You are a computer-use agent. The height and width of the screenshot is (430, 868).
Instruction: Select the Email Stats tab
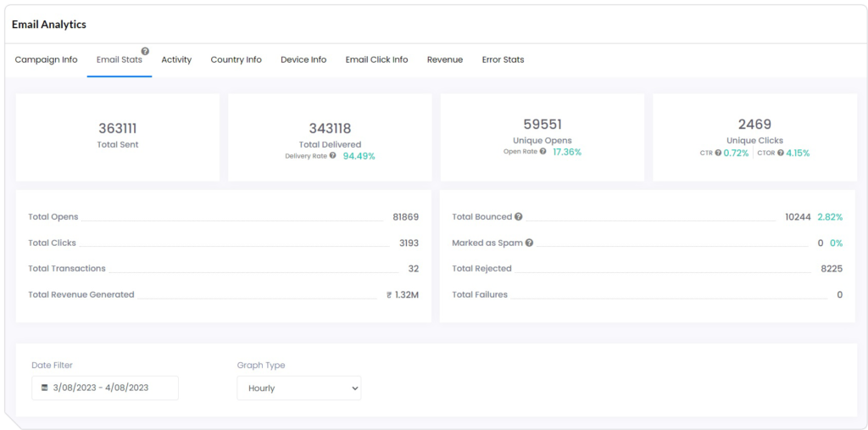coord(119,60)
